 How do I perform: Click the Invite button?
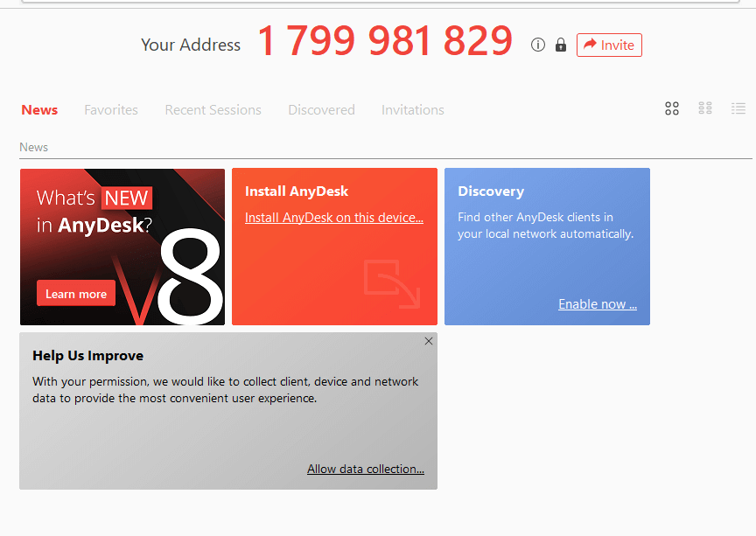tap(609, 45)
